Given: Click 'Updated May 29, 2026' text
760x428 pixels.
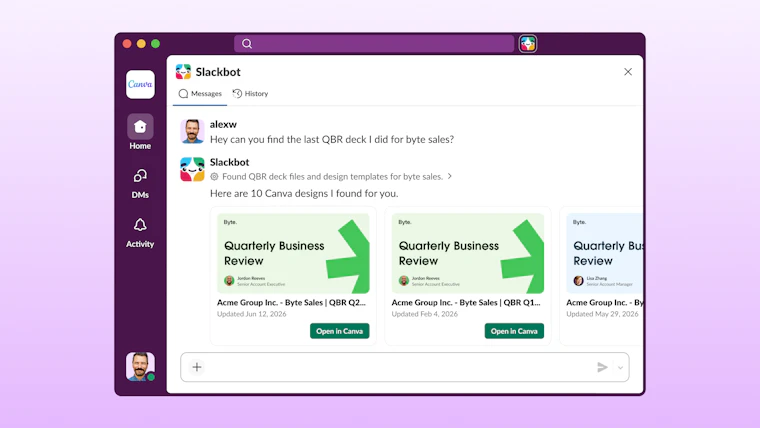Looking at the screenshot, I should pos(602,314).
